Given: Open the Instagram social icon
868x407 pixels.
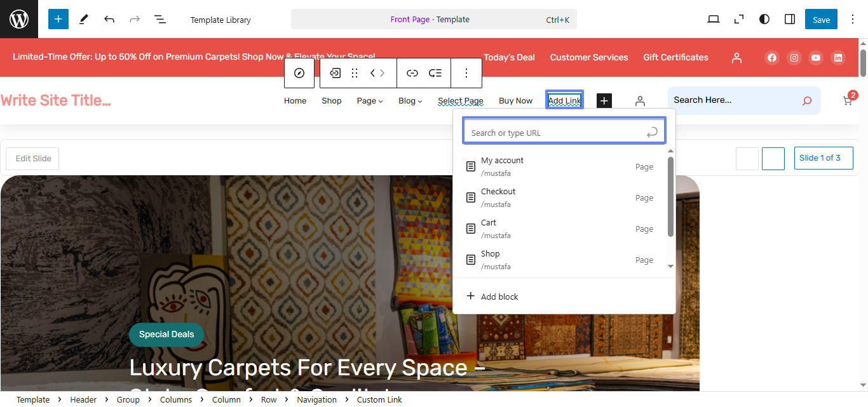Looking at the screenshot, I should point(794,58).
